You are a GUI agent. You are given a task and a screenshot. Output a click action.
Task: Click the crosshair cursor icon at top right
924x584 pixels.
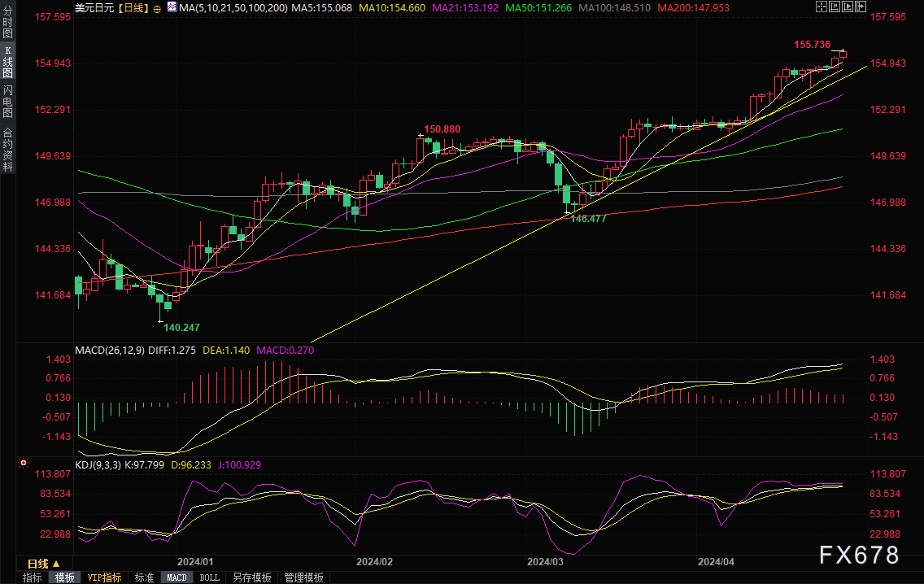821,7
